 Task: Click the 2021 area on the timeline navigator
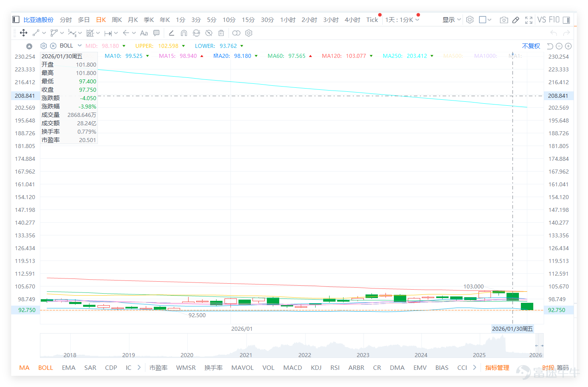coord(246,355)
